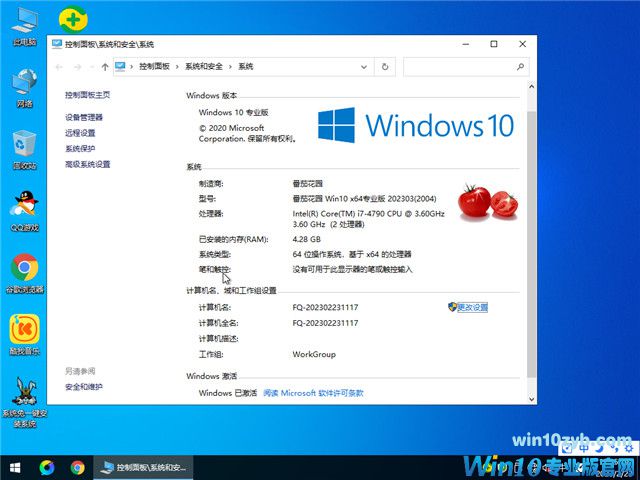
Task: Open 安全和维护 link
Action: [84, 387]
